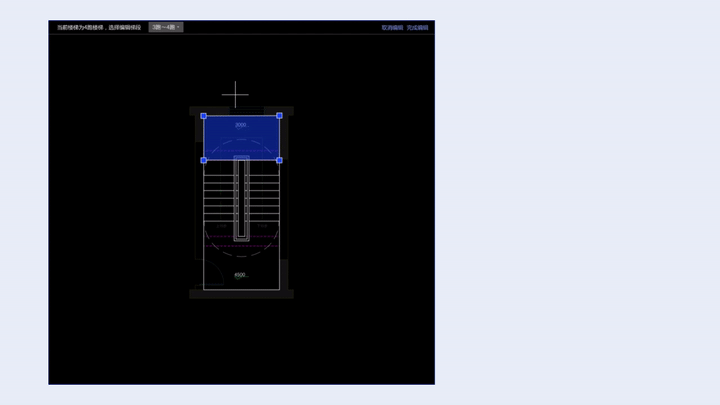Click the 3000 elevation label in blue landing
This screenshot has width=720, height=405.
coord(241,125)
